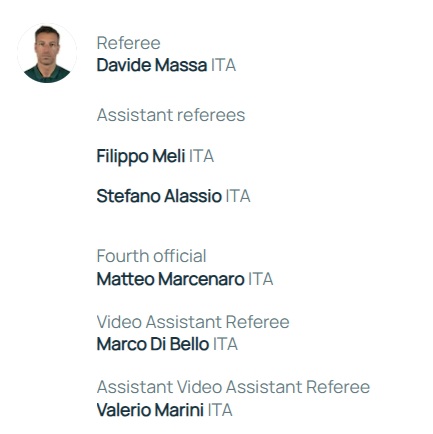Image resolution: width=433 pixels, height=434 pixels.
Task: Open fourth official Matteo Marcenaro
Action: [x=171, y=279]
